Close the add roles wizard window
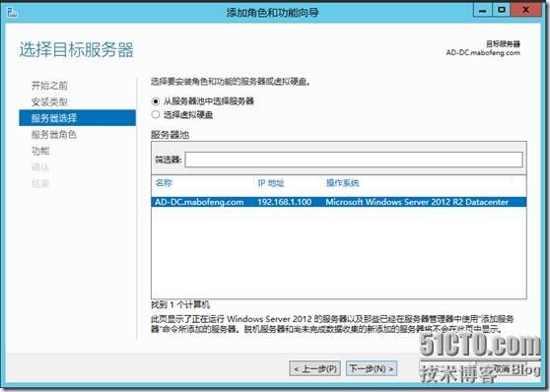 tap(525, 10)
